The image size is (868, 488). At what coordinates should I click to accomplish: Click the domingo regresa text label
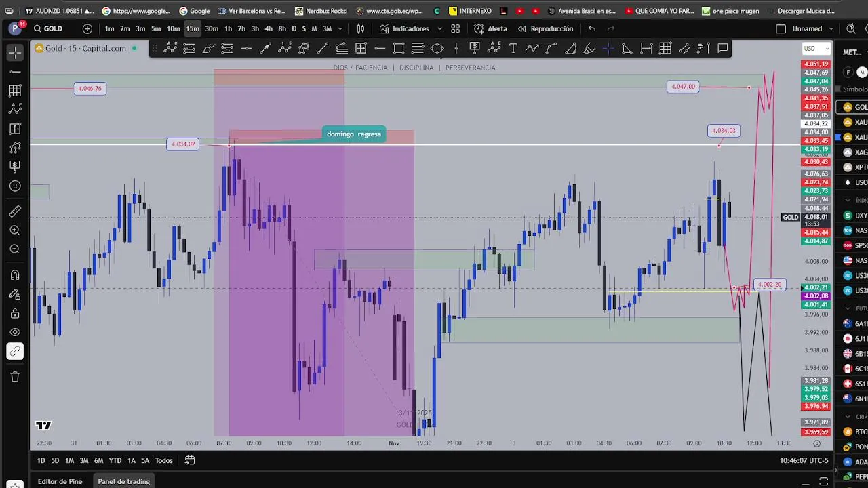coord(354,134)
